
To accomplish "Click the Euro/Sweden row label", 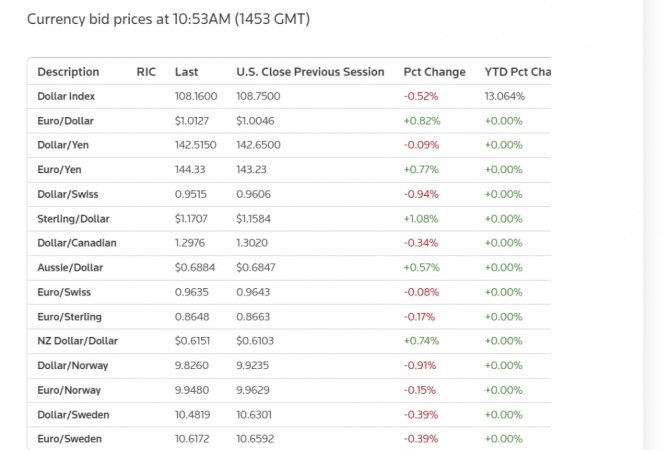I will coord(71,439).
